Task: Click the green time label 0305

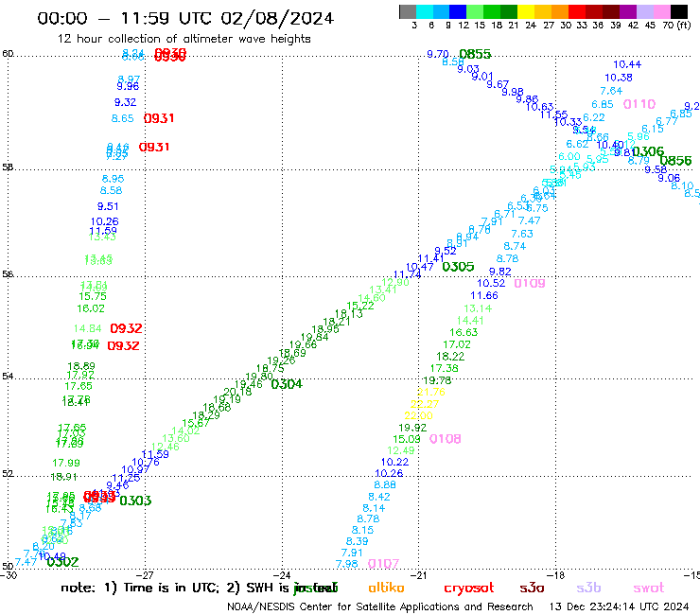Action: point(458,267)
